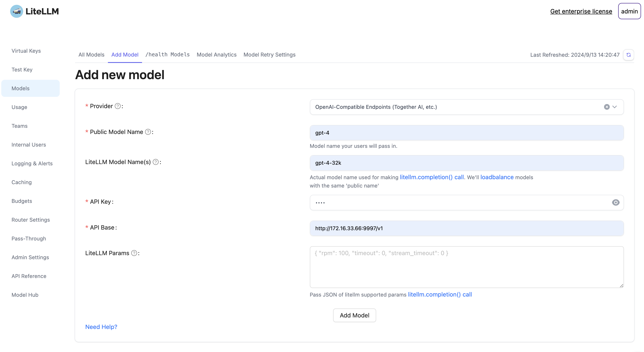Click the LiteLLM logo icon
This screenshot has width=644, height=352.
pos(16,11)
